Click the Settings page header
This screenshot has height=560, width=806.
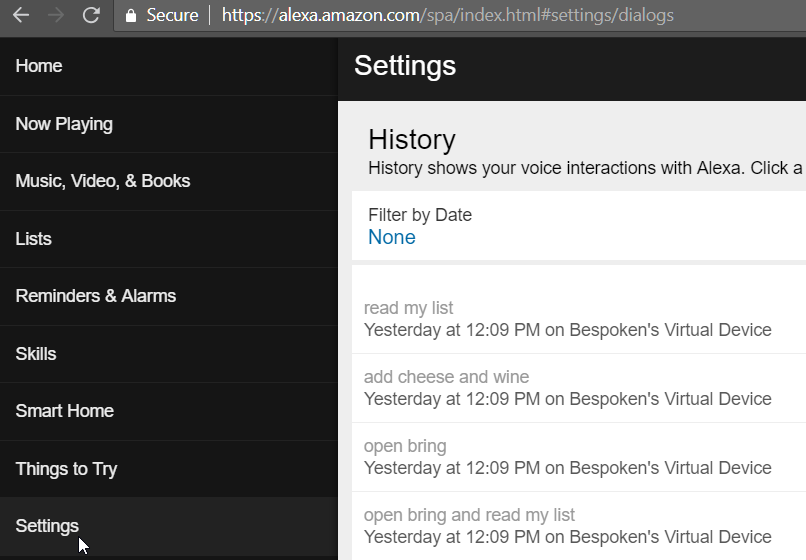pos(405,66)
